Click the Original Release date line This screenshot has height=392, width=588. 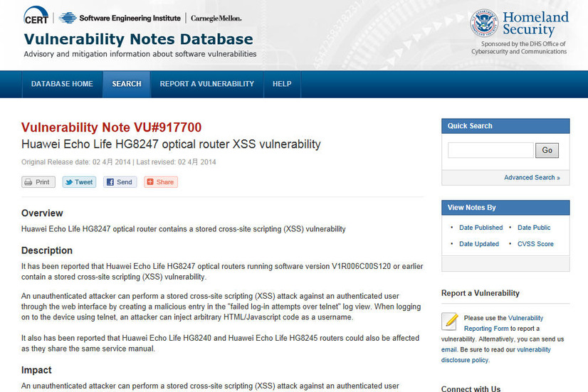(118, 162)
